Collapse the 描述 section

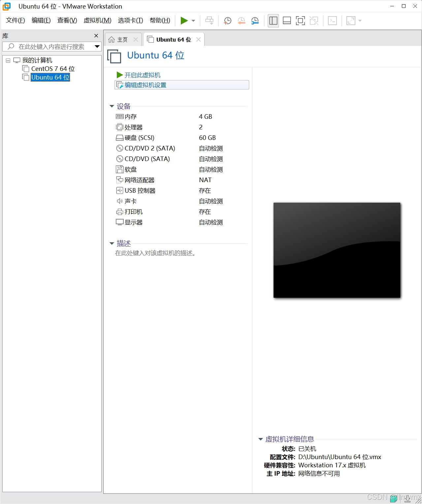(x=112, y=244)
